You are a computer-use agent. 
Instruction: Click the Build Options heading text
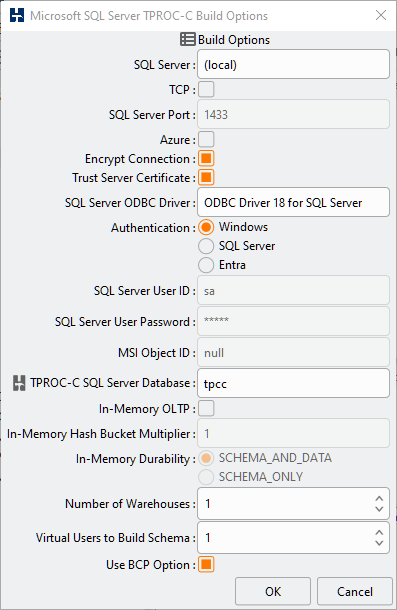point(234,40)
